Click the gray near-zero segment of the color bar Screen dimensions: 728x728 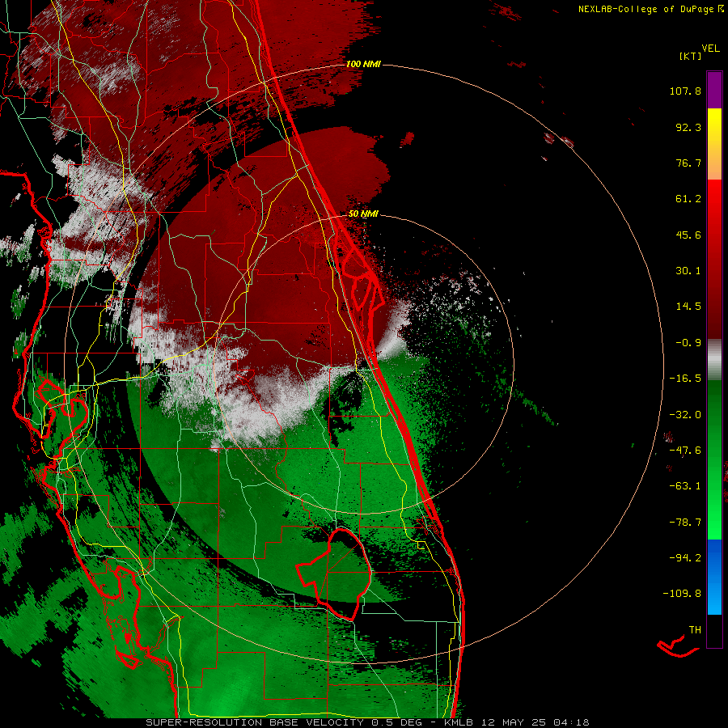(714, 360)
